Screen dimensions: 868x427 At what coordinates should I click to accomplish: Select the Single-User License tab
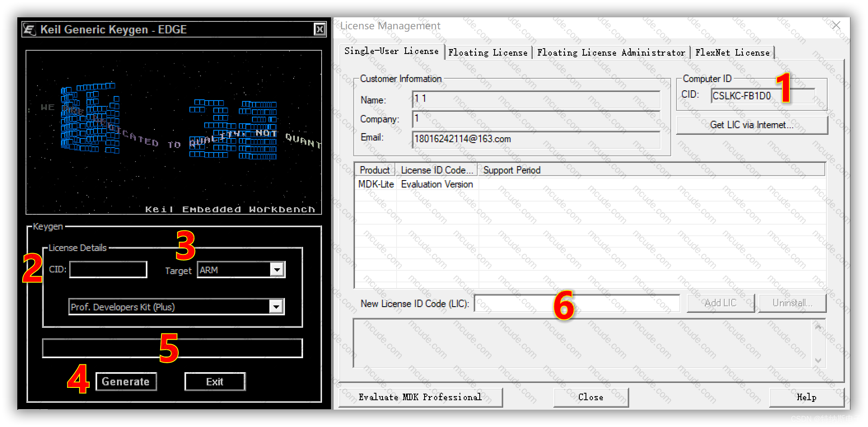click(391, 51)
